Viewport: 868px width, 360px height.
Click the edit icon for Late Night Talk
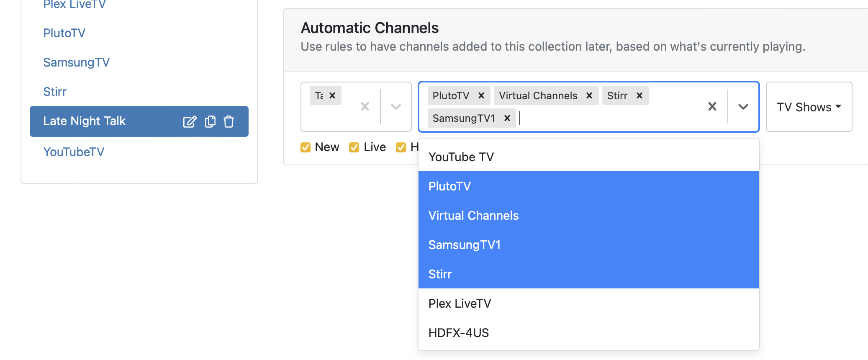tap(189, 122)
